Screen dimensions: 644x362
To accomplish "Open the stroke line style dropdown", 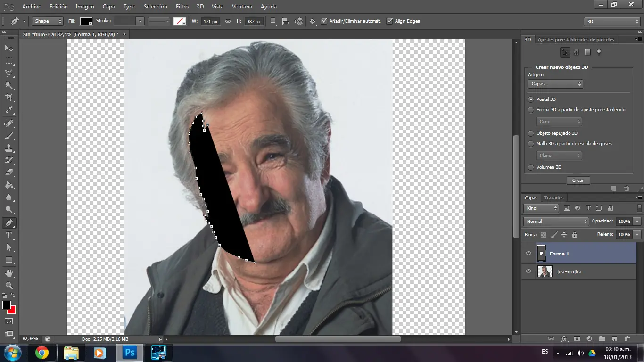I will (159, 21).
